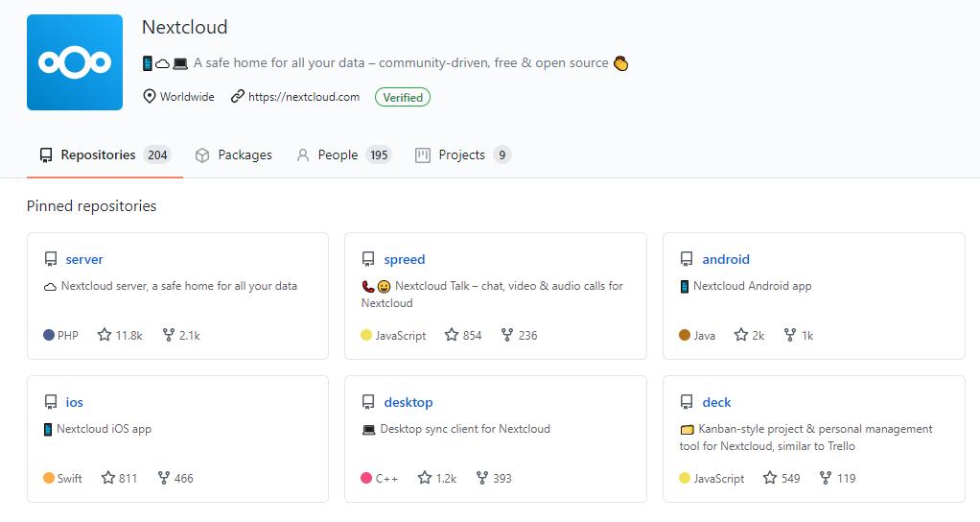980x522 pixels.
Task: Open the spreed repository link
Action: (x=404, y=259)
